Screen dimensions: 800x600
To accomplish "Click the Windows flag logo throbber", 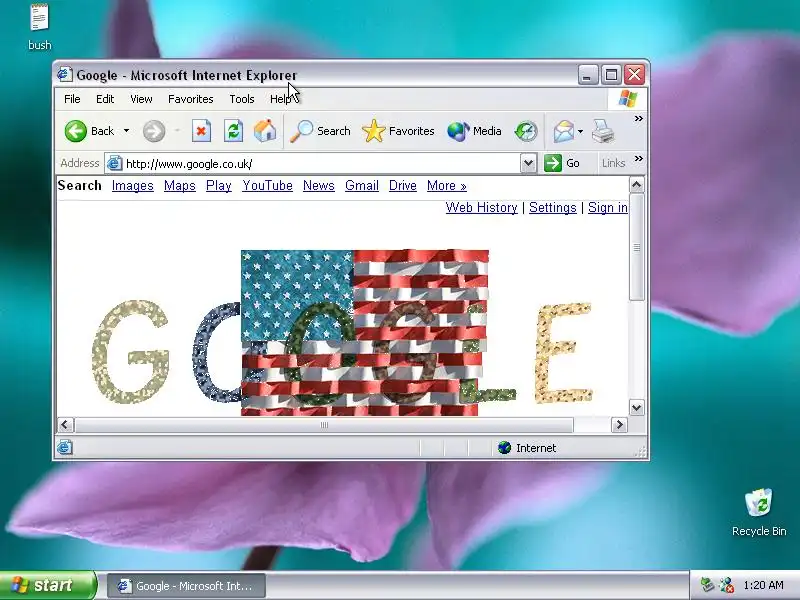I will pos(628,98).
